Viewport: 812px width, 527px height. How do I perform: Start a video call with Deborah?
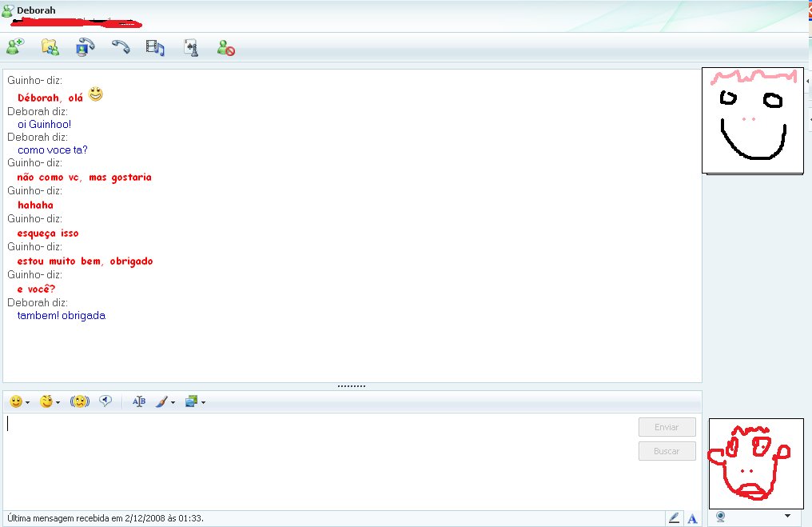(85, 47)
